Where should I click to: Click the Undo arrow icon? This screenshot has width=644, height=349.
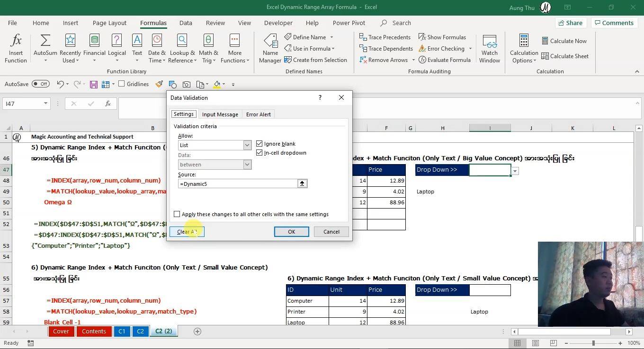[x=60, y=84]
